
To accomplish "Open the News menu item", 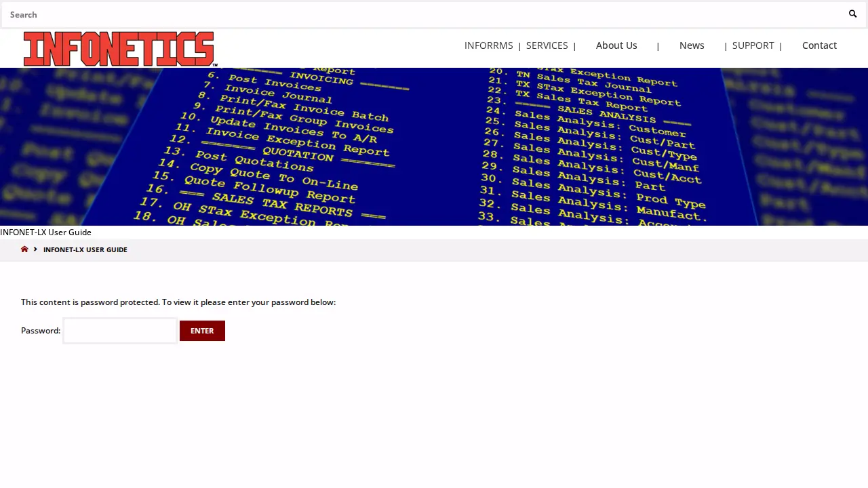I will (x=692, y=45).
